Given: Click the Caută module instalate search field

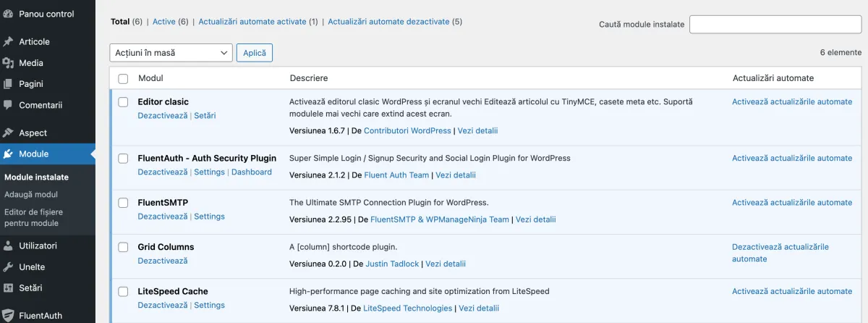Looking at the screenshot, I should tap(775, 24).
